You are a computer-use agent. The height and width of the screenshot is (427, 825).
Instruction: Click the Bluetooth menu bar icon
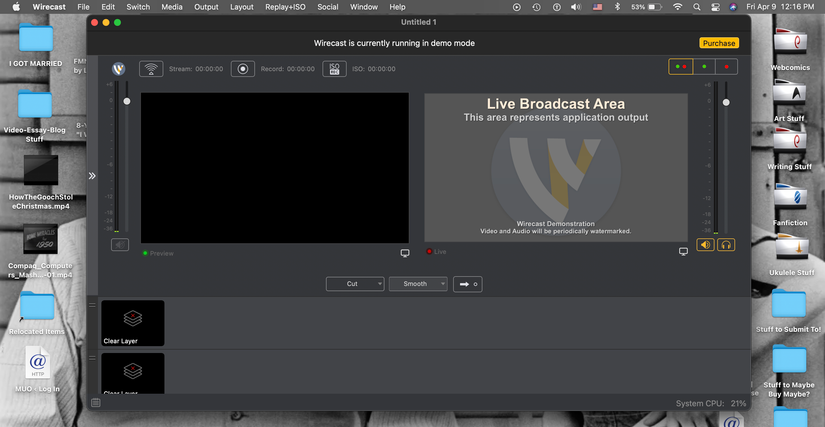pos(618,7)
